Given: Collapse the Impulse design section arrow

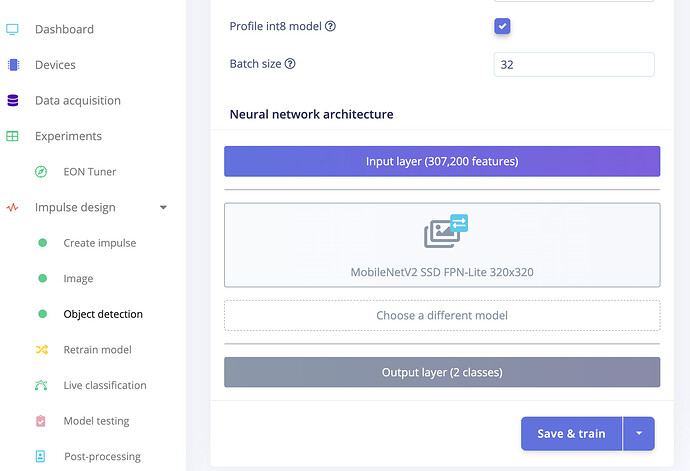Looking at the screenshot, I should tap(163, 208).
